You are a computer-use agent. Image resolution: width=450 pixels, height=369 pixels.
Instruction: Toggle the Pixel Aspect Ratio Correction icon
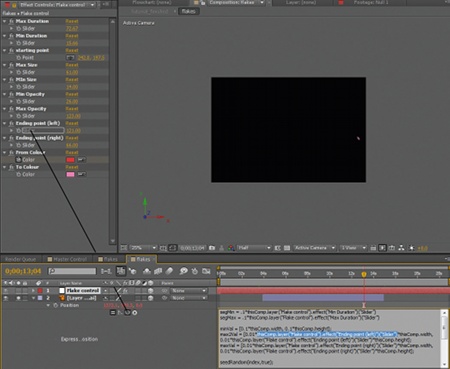[x=373, y=248]
